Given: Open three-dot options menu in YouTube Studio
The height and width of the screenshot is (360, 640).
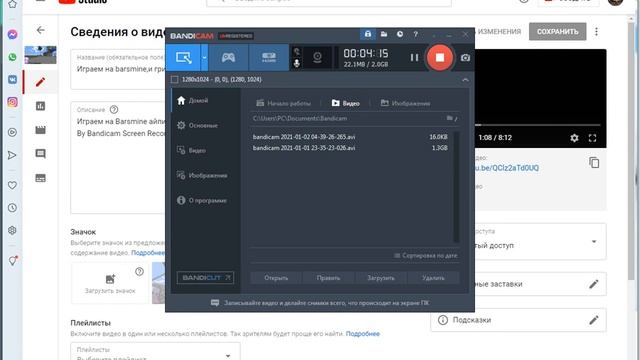Looking at the screenshot, I should [596, 31].
